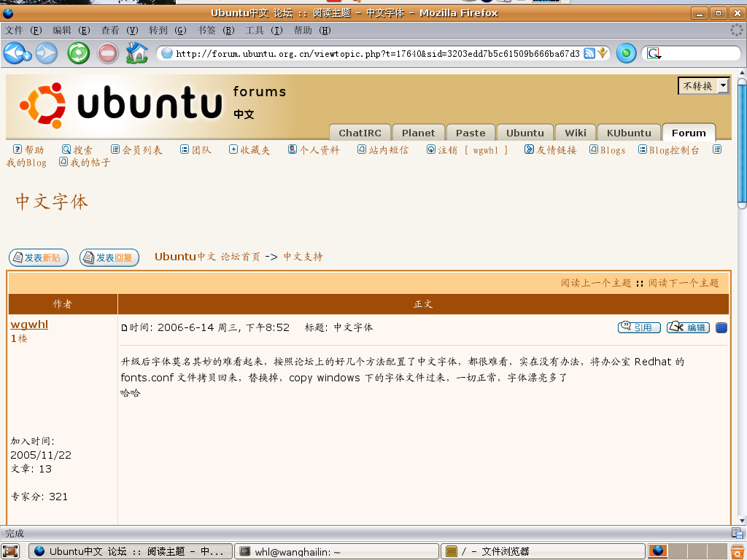Open the trash icon in bottom panel

(738, 551)
